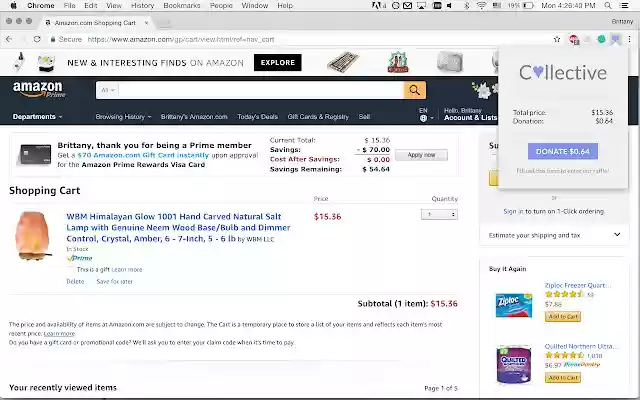The height and width of the screenshot is (400, 640).
Task: Add Quilted Northern Ultra to cart
Action: [562, 378]
